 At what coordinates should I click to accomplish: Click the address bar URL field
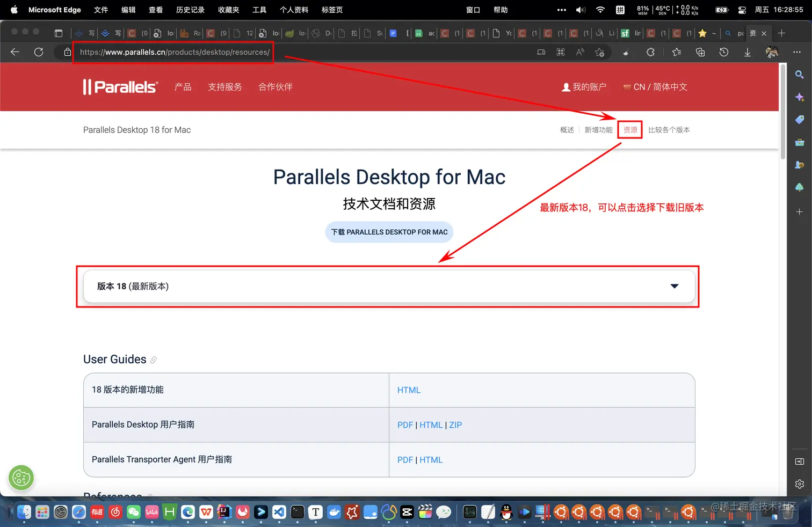(175, 52)
